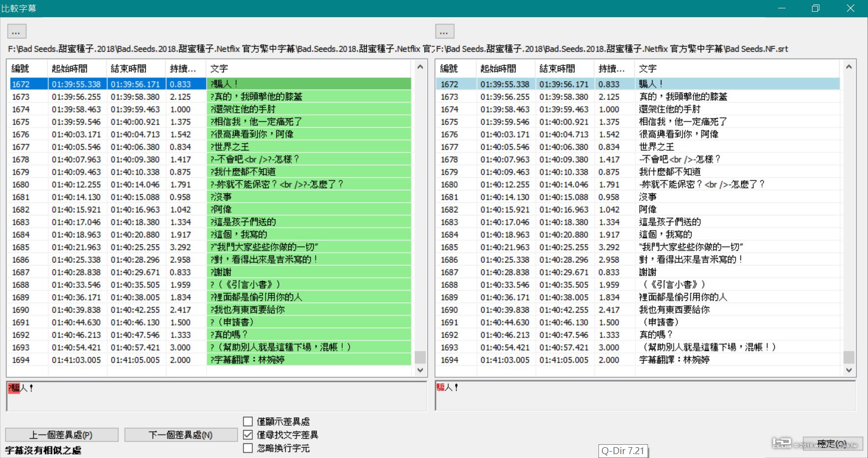868x458 pixels.
Task: Select the row "?真的嗎？"
Action: 210,335
